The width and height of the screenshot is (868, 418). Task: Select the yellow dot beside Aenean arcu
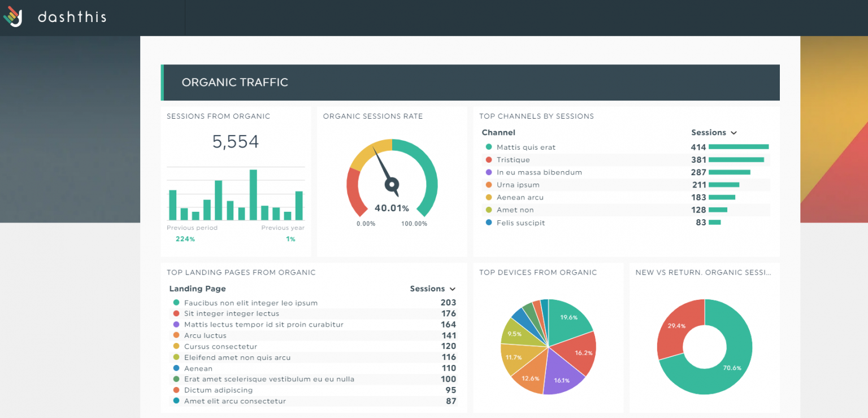(x=488, y=197)
